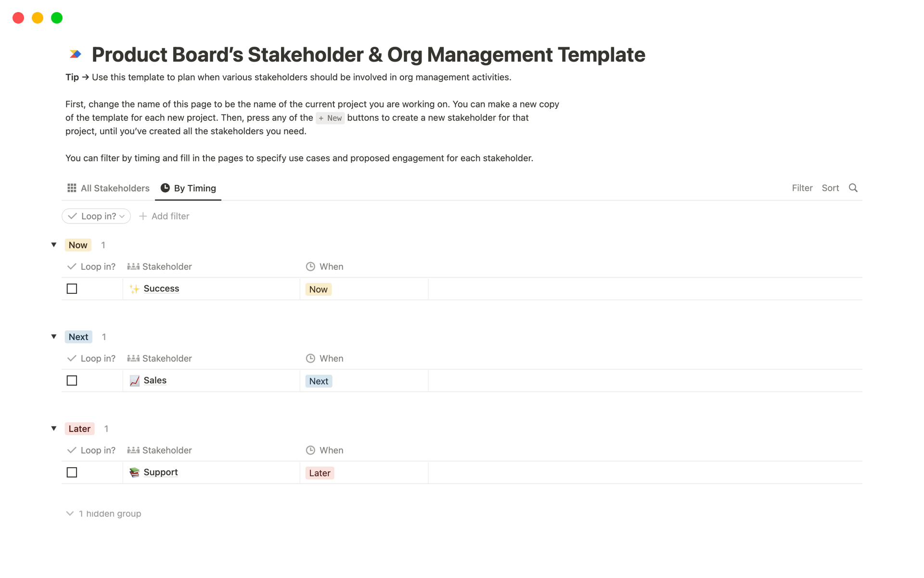
Task: Expand the 1 hidden group
Action: coord(103,513)
